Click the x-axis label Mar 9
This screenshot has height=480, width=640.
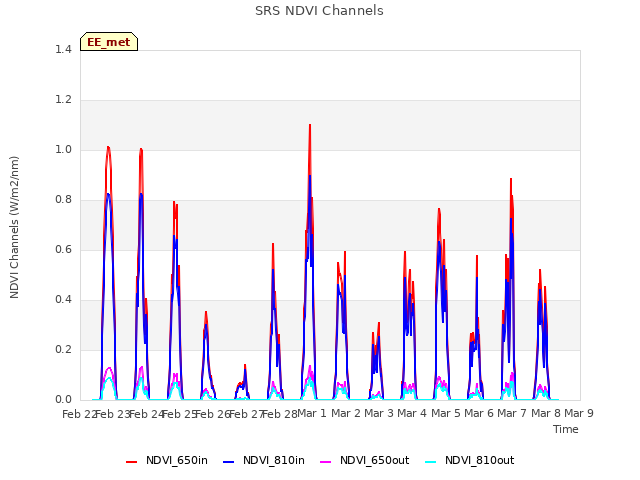(x=579, y=413)
